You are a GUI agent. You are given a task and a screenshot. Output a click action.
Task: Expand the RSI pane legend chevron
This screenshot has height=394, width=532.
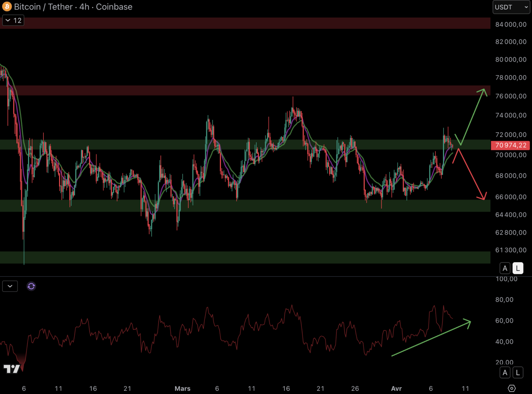pos(10,286)
